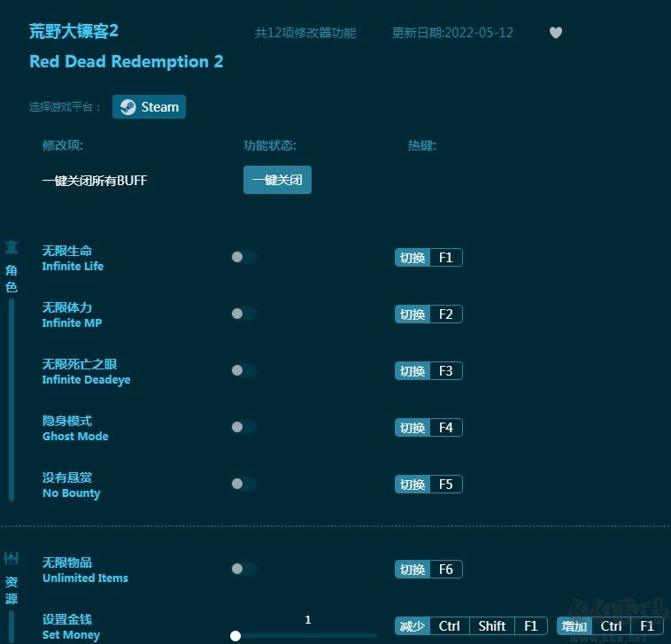Enable Ghost Mode switch
The image size is (671, 644).
[x=243, y=427]
